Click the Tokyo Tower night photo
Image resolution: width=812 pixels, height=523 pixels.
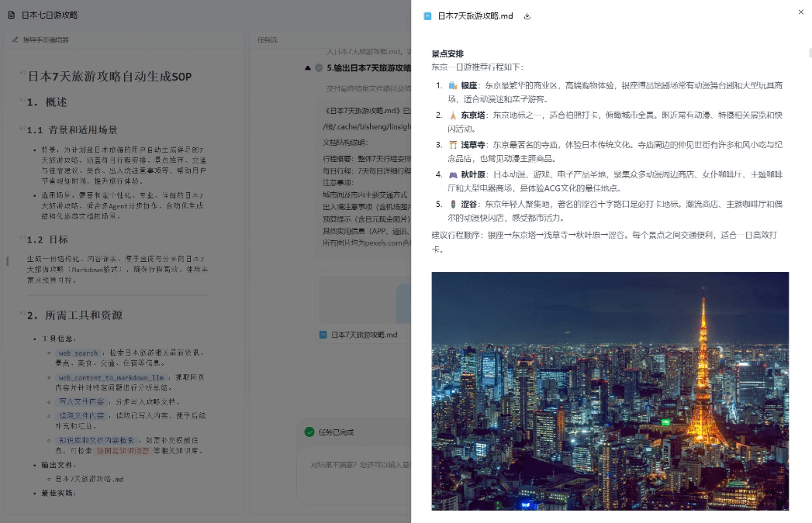pyautogui.click(x=610, y=391)
